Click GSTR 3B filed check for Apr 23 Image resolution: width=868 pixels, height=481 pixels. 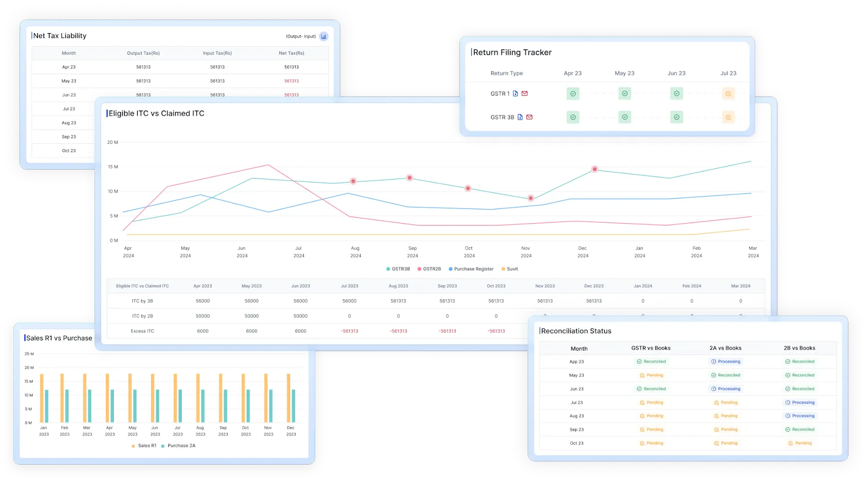coord(573,117)
